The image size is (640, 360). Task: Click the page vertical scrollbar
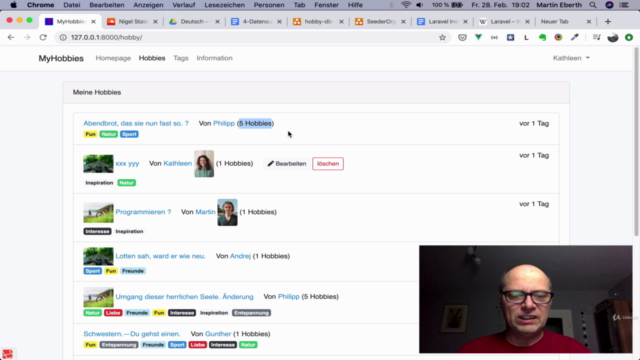[x=636, y=143]
